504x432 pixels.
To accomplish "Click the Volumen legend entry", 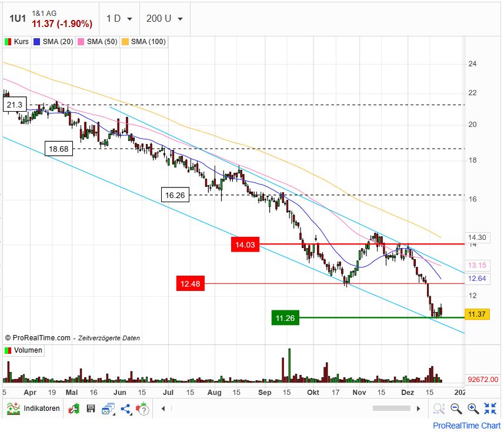I will pyautogui.click(x=24, y=350).
